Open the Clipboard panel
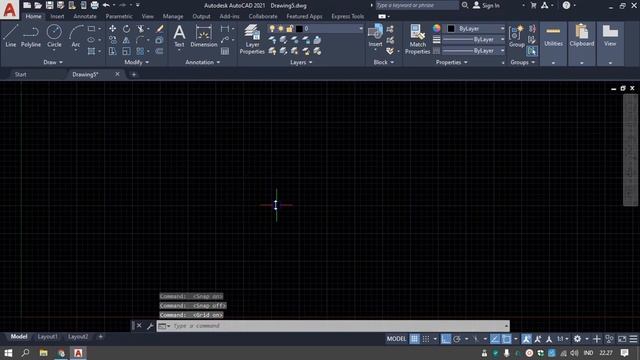 pos(582,36)
